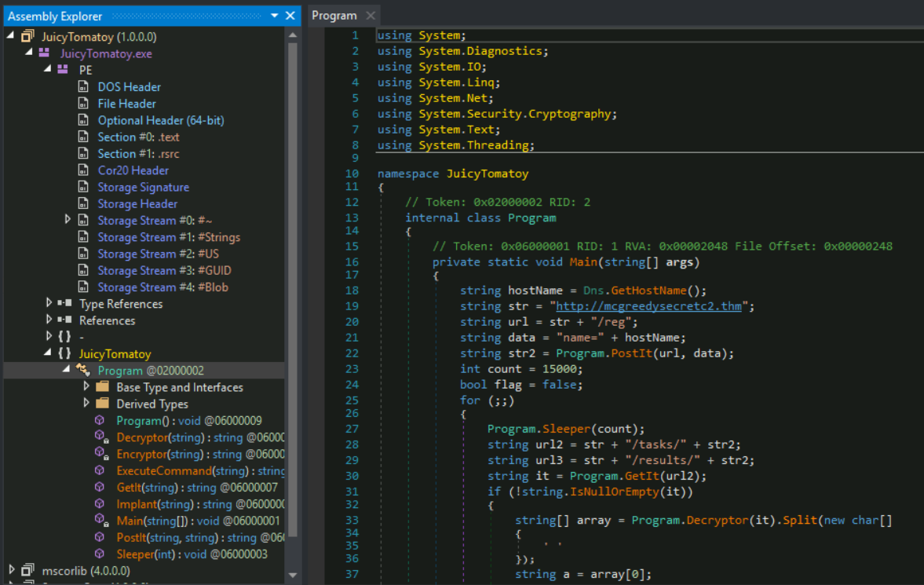Click the Section #0: .text icon

point(84,137)
